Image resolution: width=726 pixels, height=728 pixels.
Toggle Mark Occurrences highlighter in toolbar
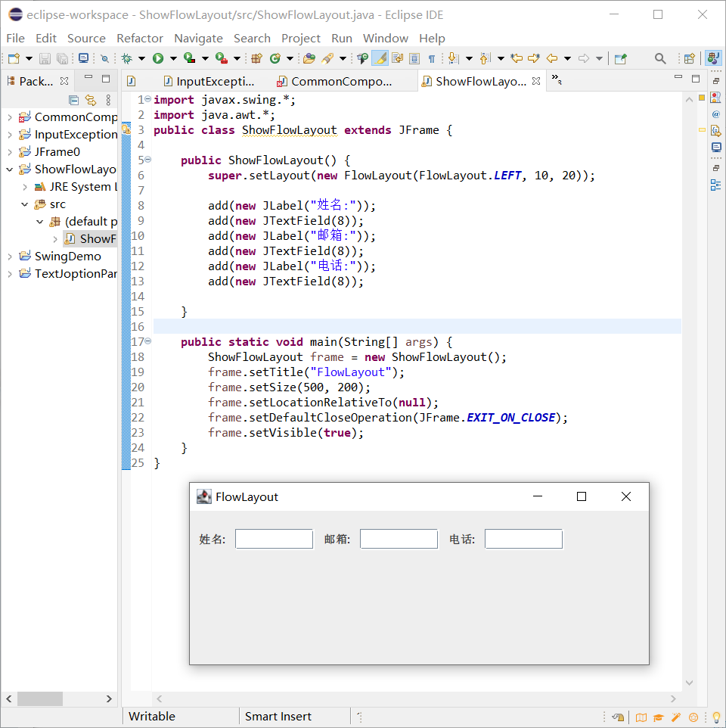click(x=380, y=58)
